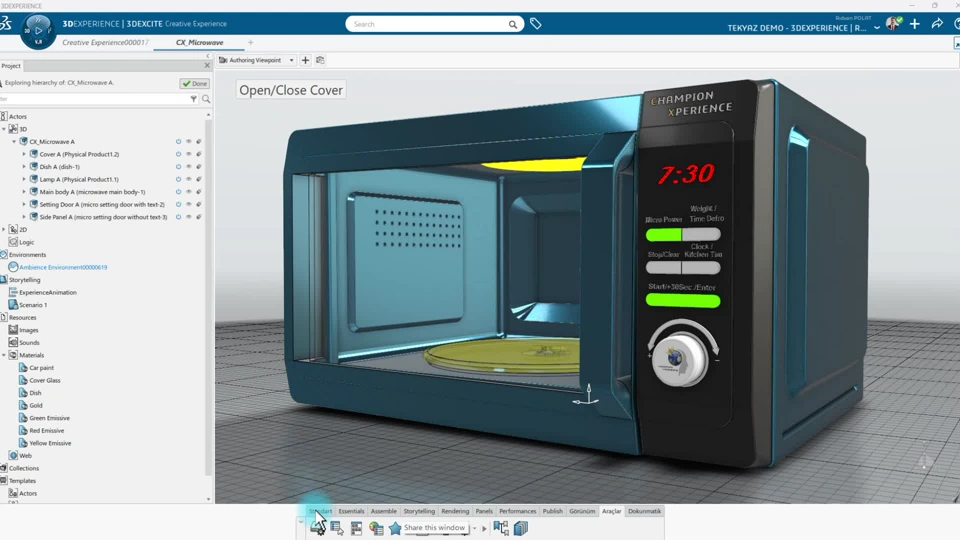Click the properties table icon in toolbar

click(x=356, y=528)
